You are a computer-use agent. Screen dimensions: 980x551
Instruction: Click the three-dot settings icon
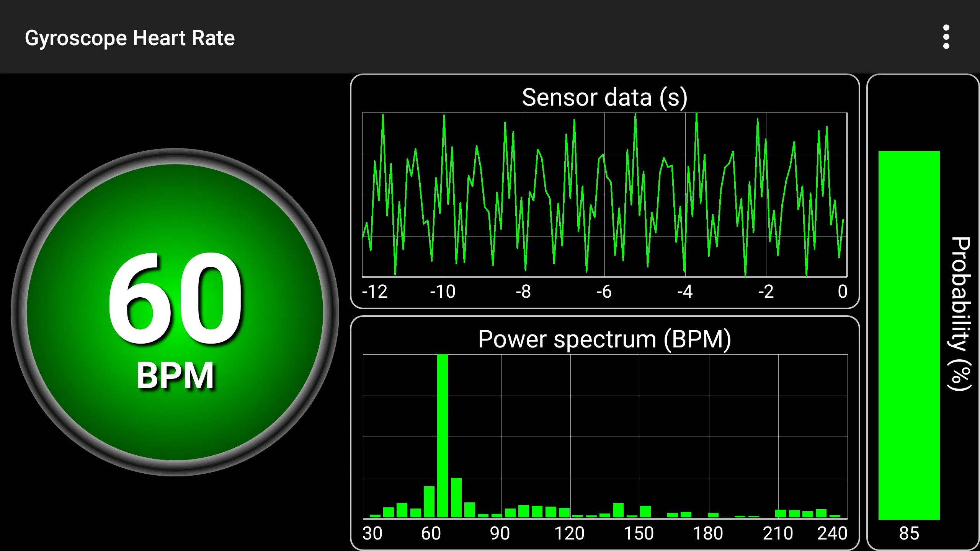coord(947,37)
